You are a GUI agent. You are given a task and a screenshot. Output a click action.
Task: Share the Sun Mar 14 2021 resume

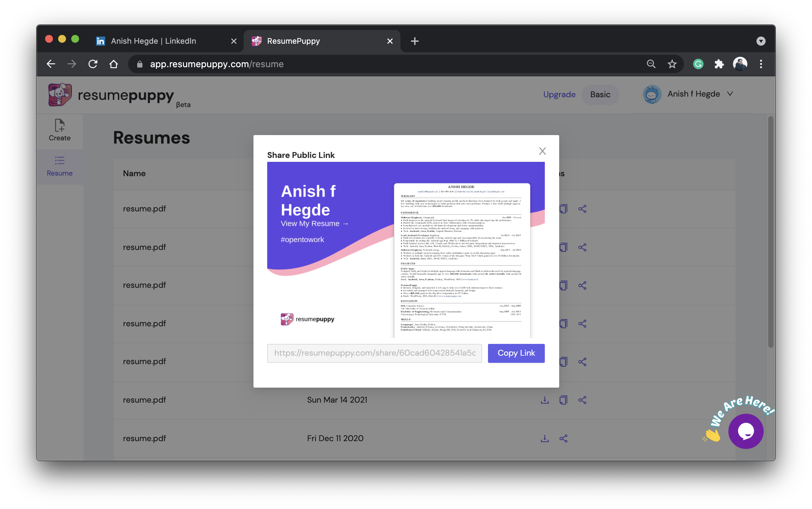point(582,400)
